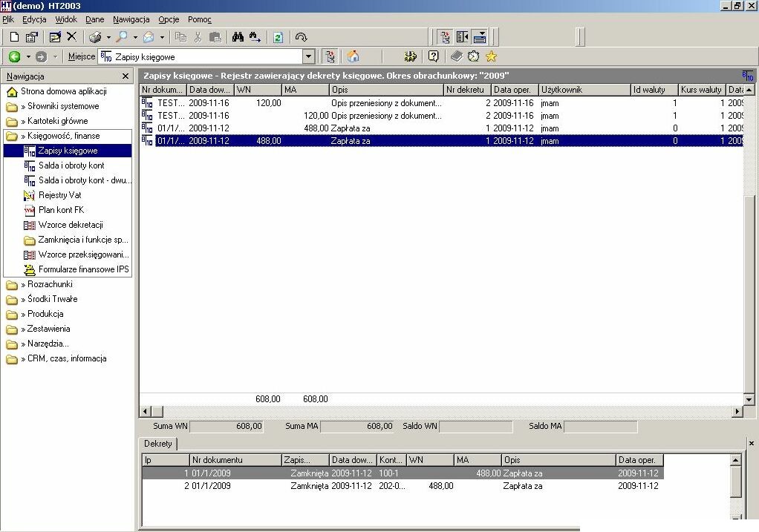Click the stopwatch clock icon
The image size is (759, 532).
point(473,56)
